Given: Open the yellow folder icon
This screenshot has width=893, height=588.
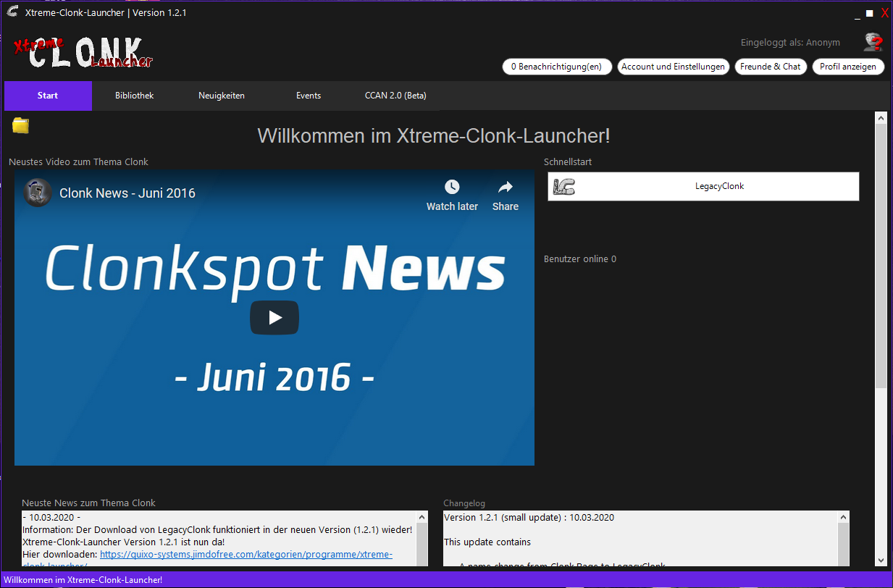Looking at the screenshot, I should point(21,126).
